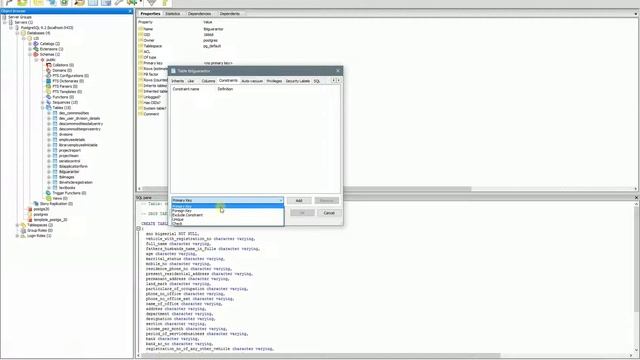
Task: Click the FTS Configurations icon
Action: [x=49, y=76]
